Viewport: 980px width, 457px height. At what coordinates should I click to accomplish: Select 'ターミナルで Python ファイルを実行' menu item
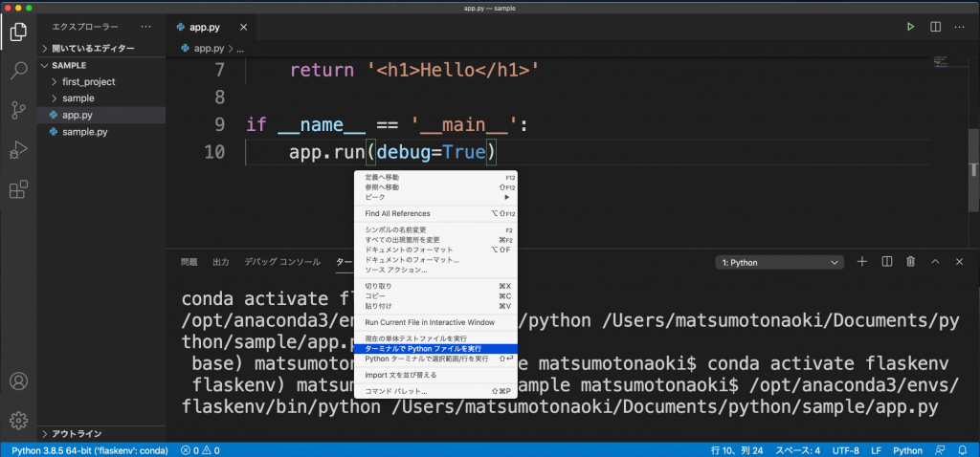[422, 349]
